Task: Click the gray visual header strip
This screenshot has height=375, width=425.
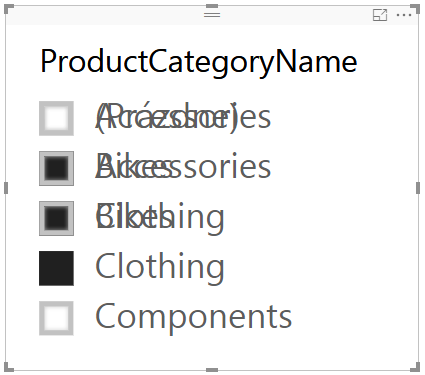Action: click(x=212, y=15)
